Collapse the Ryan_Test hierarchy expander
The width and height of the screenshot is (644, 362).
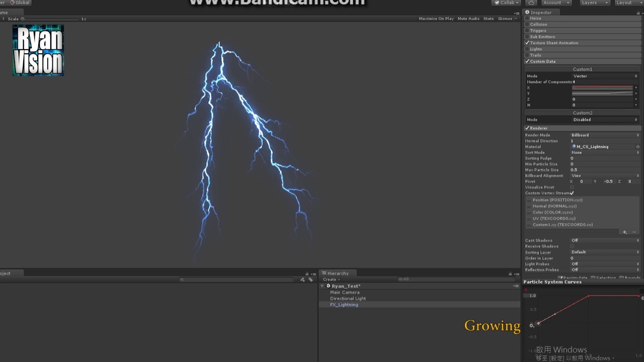(x=322, y=286)
